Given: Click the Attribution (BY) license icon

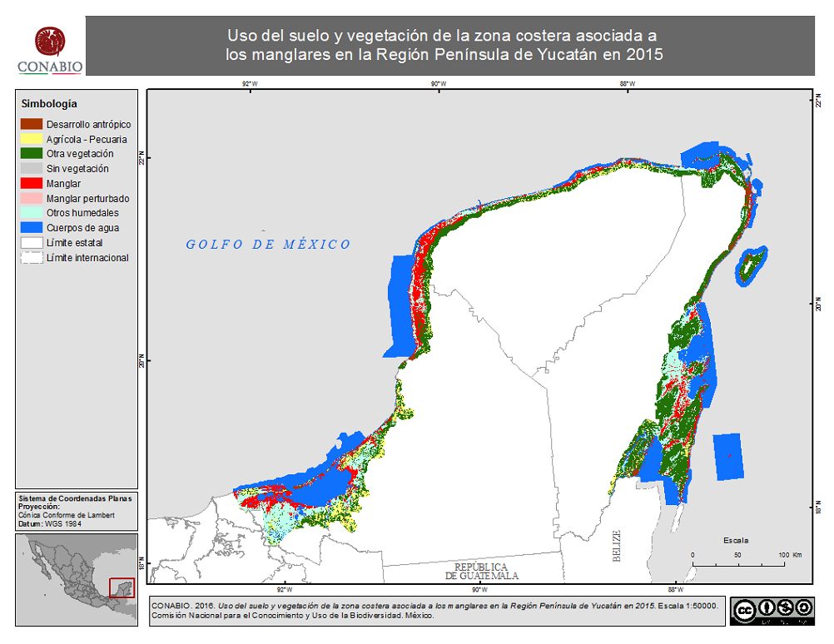Looking at the screenshot, I should (x=766, y=608).
